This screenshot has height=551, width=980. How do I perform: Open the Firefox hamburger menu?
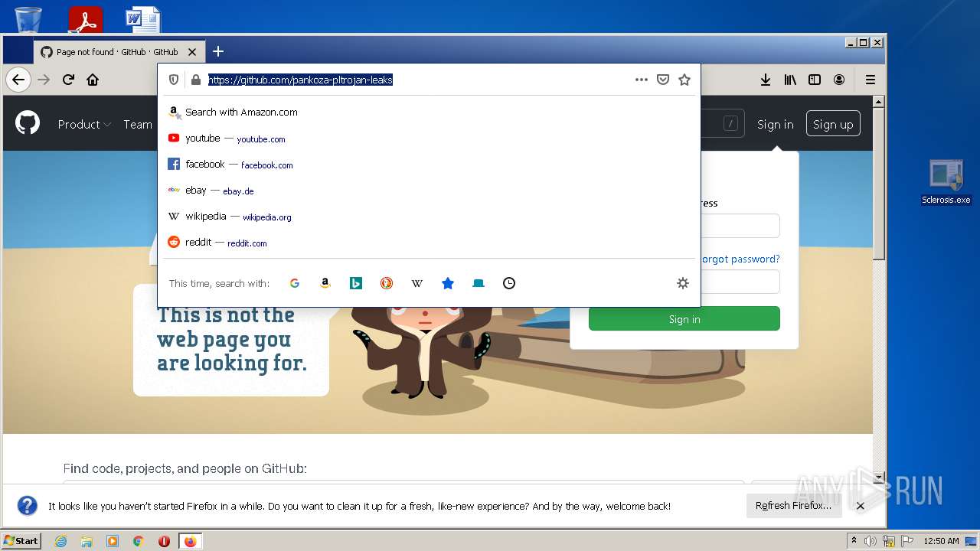[871, 80]
